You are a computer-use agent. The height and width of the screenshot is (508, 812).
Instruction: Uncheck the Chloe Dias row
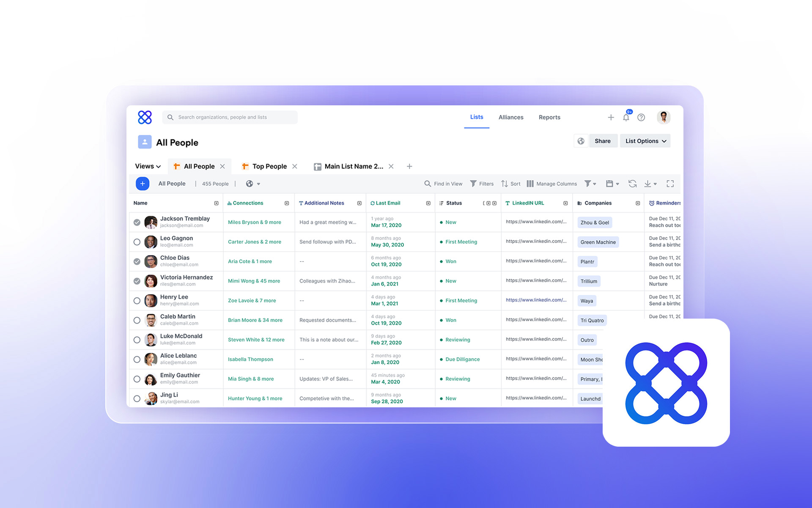point(137,261)
